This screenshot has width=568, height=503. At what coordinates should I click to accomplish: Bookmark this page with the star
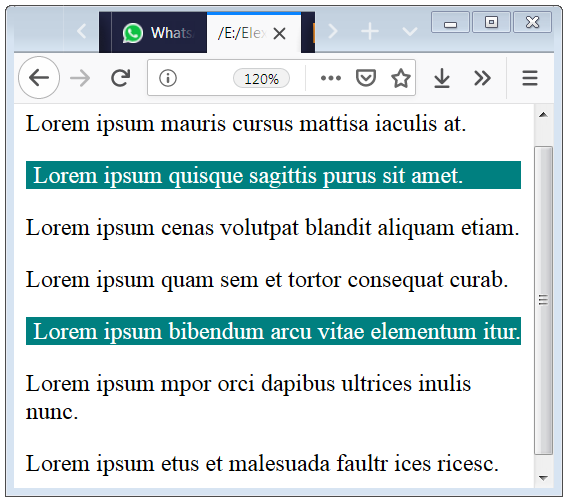pyautogui.click(x=401, y=78)
